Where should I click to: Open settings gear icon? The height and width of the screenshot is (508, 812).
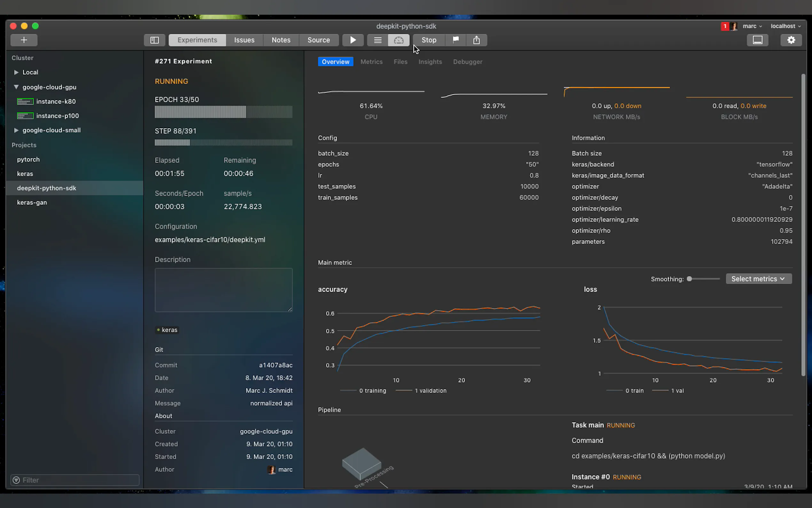(x=791, y=40)
